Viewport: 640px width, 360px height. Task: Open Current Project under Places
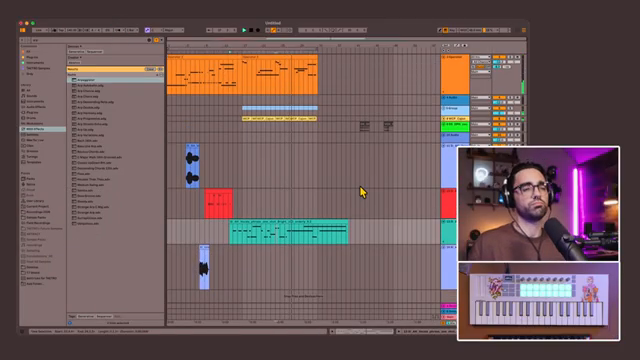(x=38, y=206)
